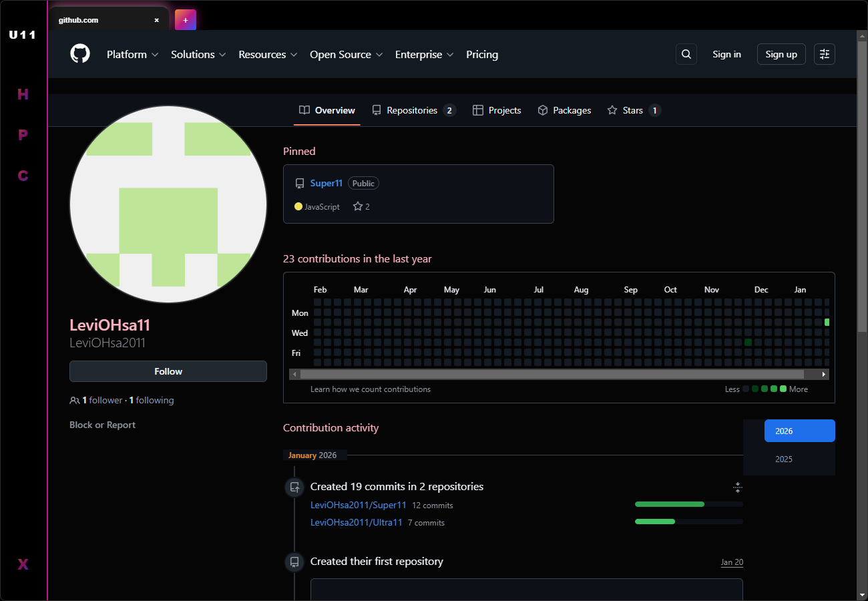Click the activity options icon near commits list

737,488
